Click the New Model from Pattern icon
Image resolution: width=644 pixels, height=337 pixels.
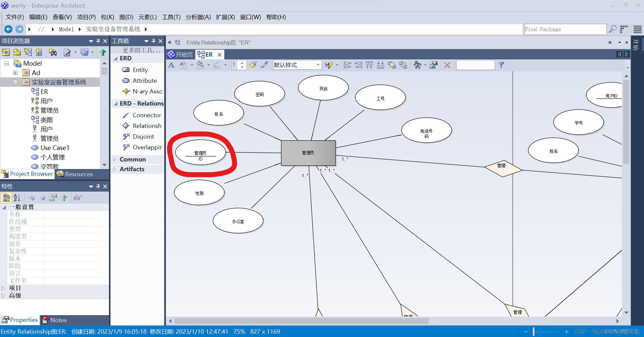pyautogui.click(x=6, y=52)
